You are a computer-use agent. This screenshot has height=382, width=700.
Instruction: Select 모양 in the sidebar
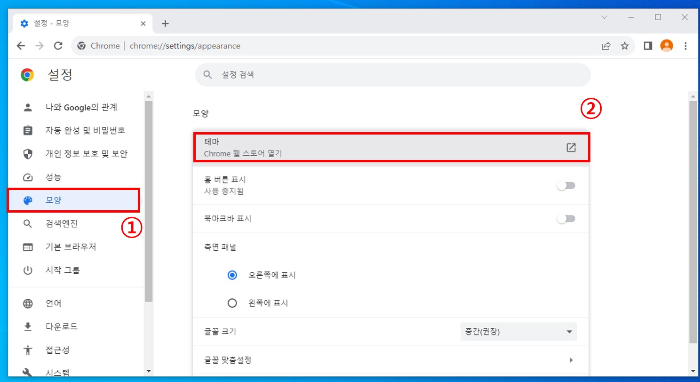tap(74, 200)
